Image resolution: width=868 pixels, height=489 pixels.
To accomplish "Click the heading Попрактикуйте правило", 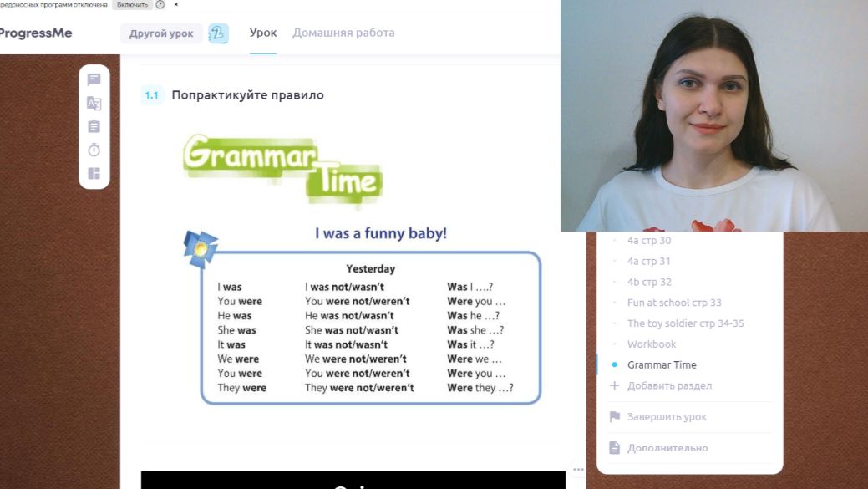I will (x=247, y=94).
